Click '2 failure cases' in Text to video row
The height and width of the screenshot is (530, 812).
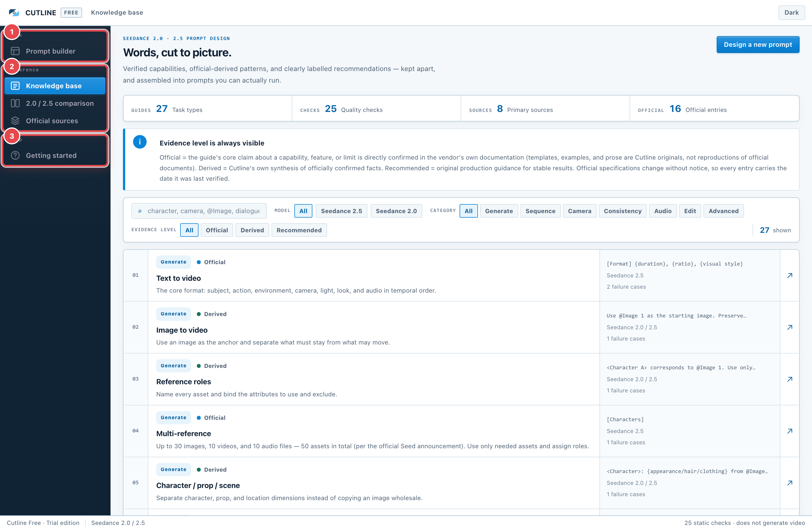tap(626, 287)
